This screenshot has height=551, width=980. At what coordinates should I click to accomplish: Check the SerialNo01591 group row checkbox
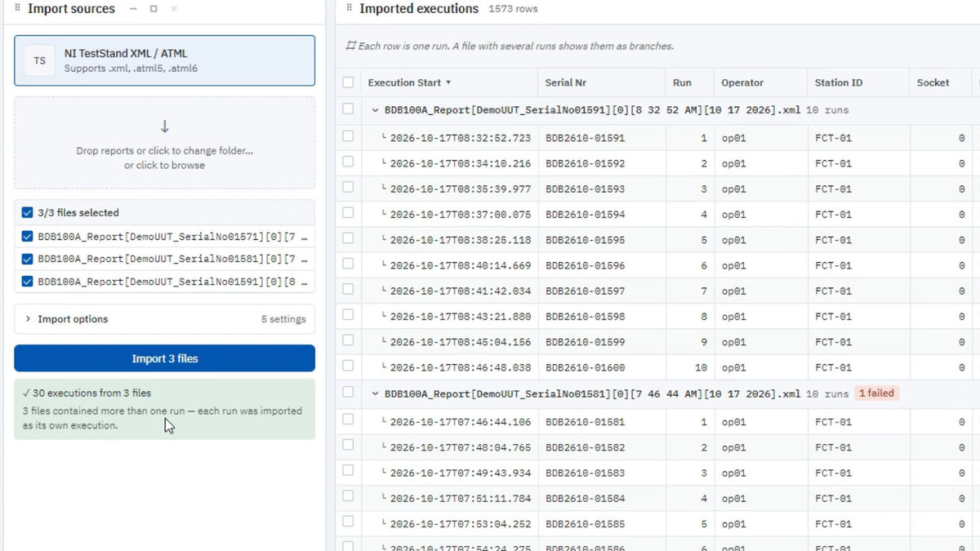click(348, 109)
